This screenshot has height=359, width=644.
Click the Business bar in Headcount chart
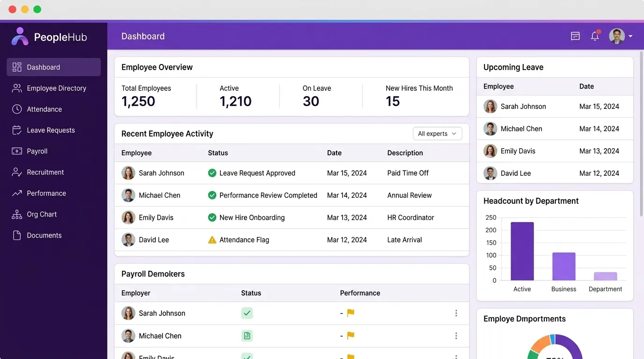[563, 266]
